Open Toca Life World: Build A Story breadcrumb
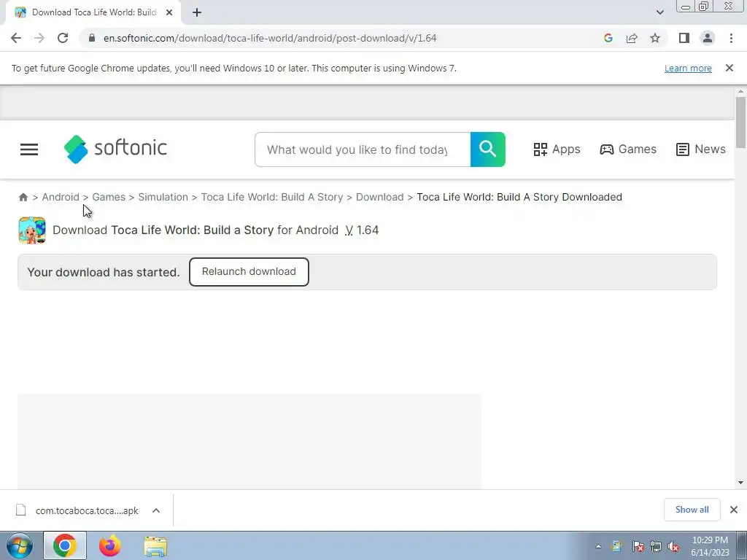 coord(272,197)
